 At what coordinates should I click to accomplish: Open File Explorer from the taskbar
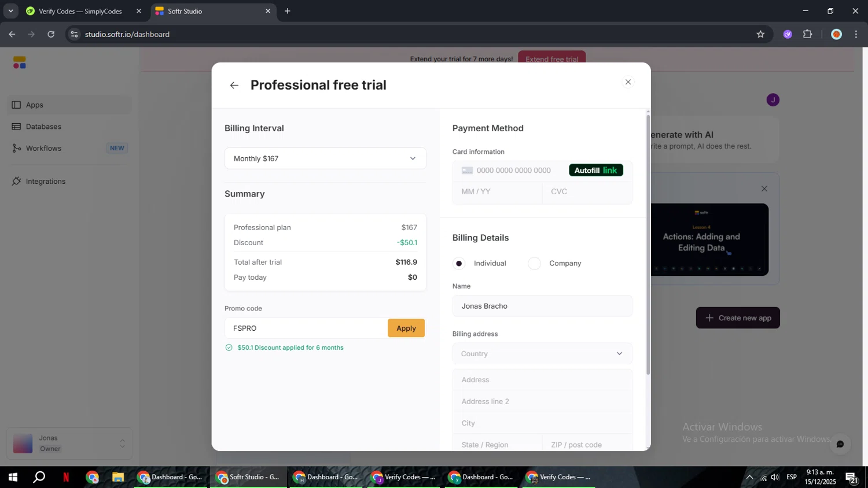point(118,477)
